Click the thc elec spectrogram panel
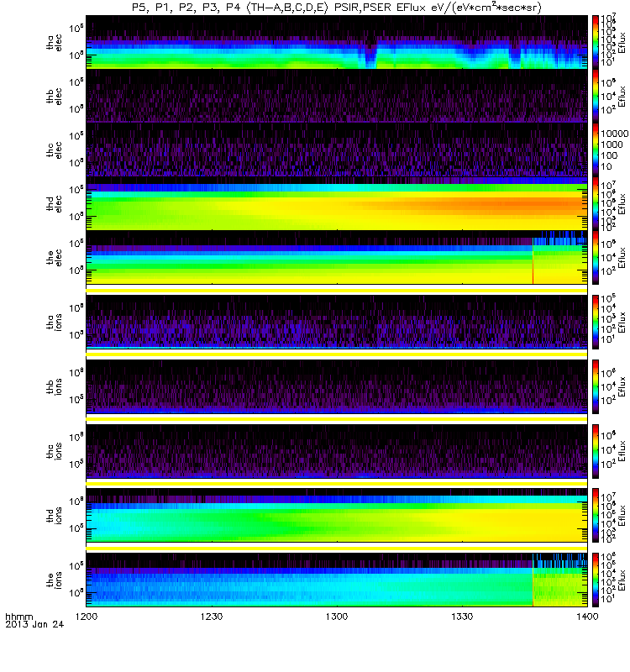Viewport: 630px width, 672px height. coord(337,150)
